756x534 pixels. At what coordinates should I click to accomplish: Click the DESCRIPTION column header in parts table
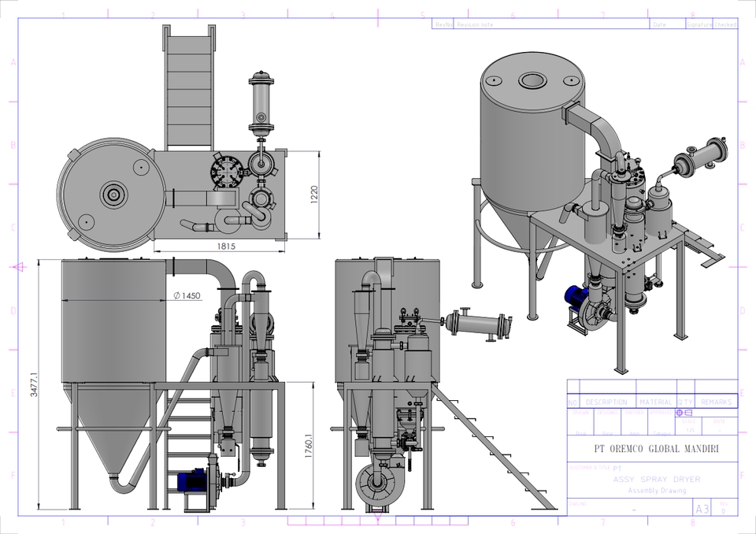coord(606,402)
